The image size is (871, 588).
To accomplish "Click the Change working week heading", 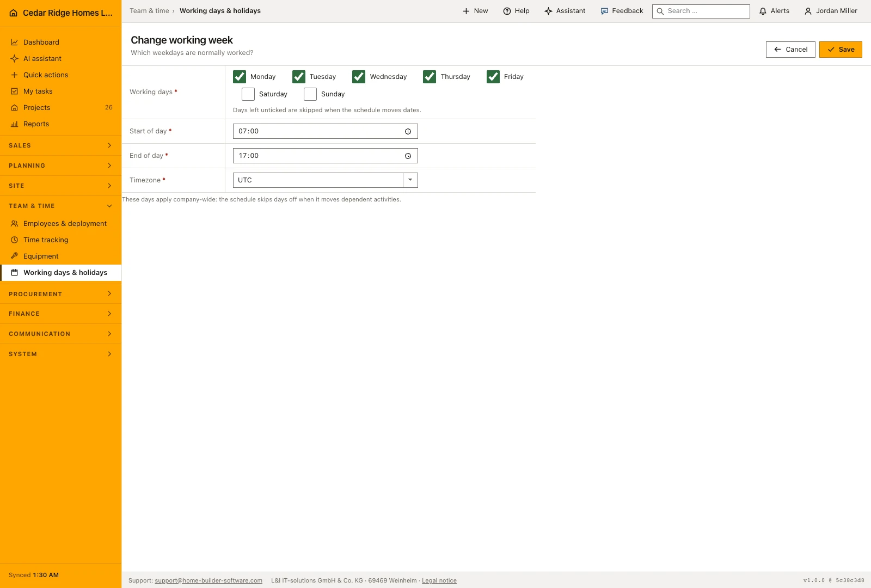I will tap(182, 40).
